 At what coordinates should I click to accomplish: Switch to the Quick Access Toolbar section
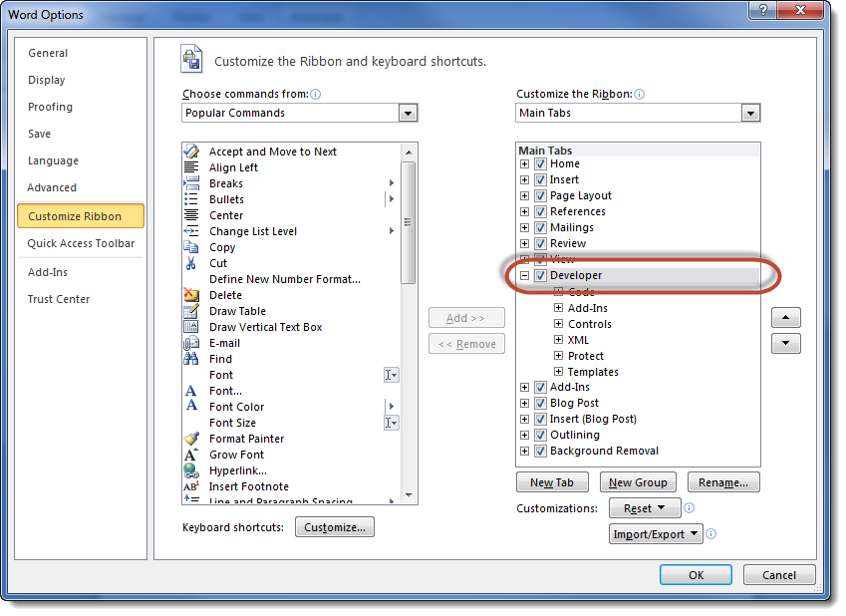click(81, 243)
